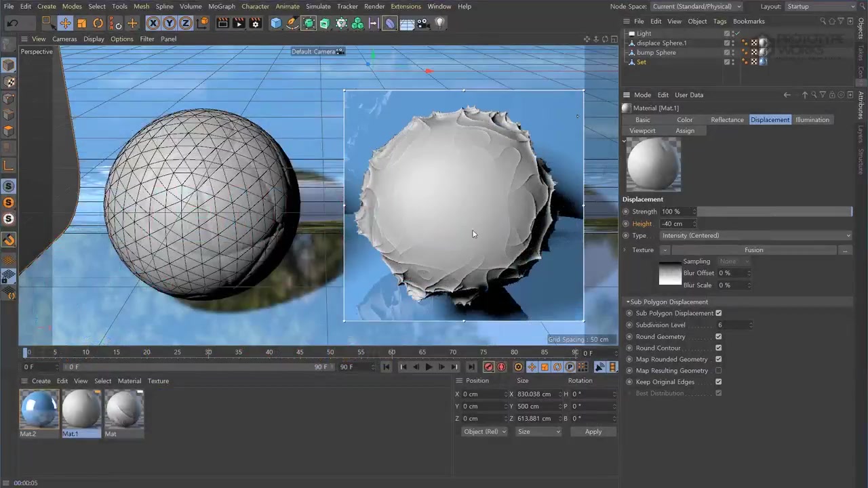Uncheck the Round Geometry checkbox

pyautogui.click(x=718, y=337)
